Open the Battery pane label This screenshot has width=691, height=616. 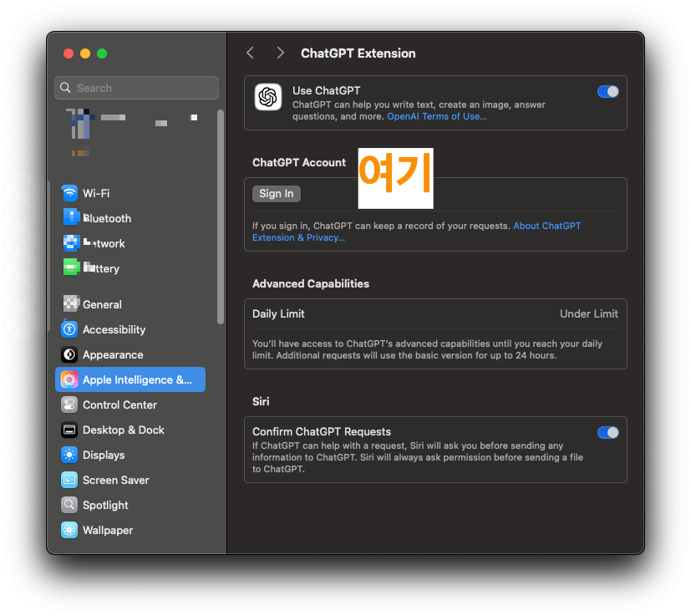[x=101, y=268]
